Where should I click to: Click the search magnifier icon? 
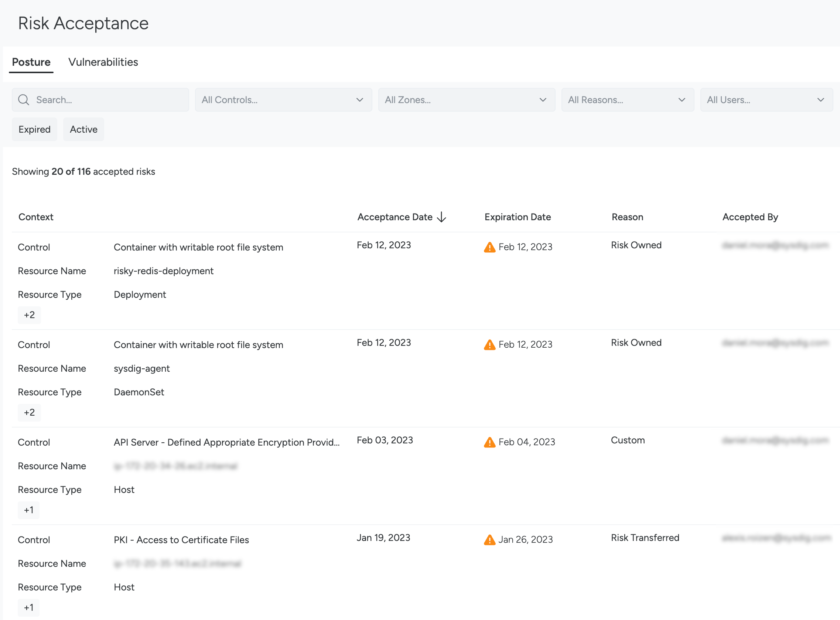(x=24, y=100)
